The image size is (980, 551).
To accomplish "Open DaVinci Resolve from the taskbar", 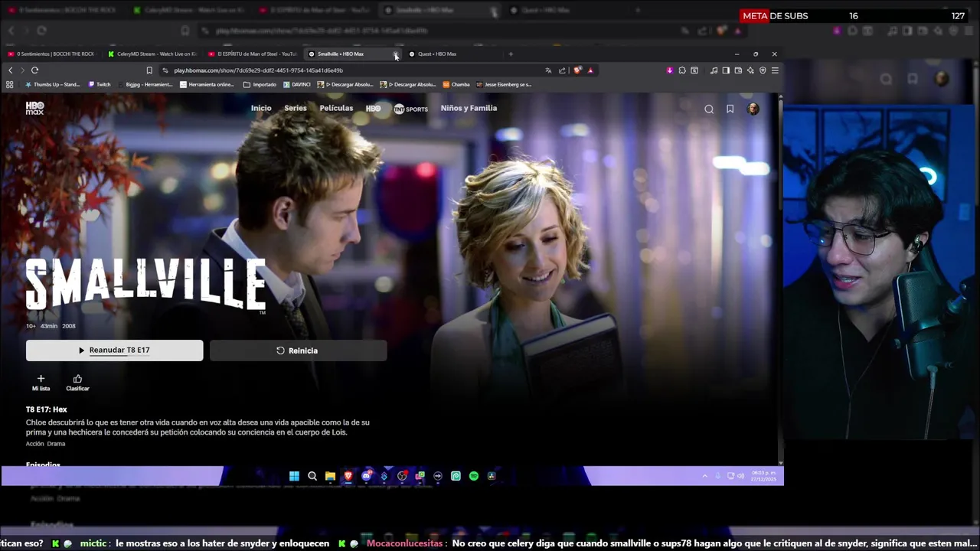I will 492,476.
